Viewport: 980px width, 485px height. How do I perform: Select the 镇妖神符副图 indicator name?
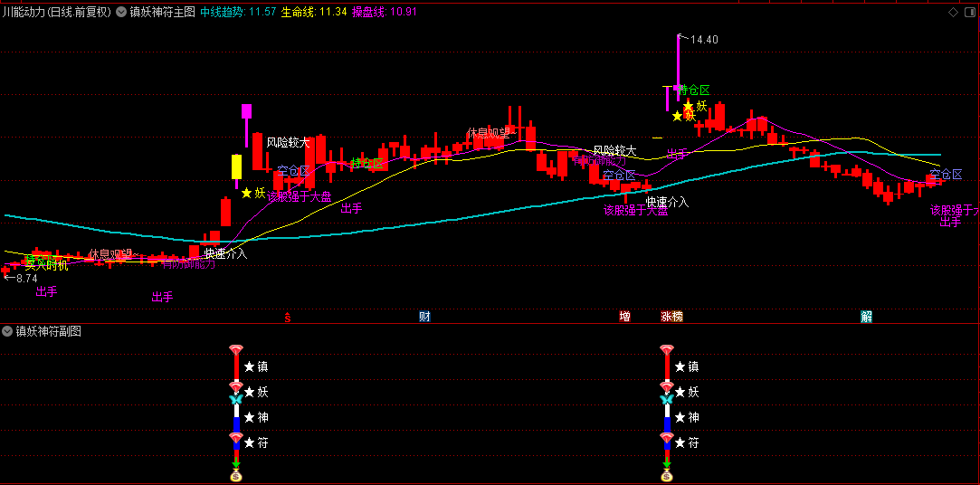pos(49,331)
